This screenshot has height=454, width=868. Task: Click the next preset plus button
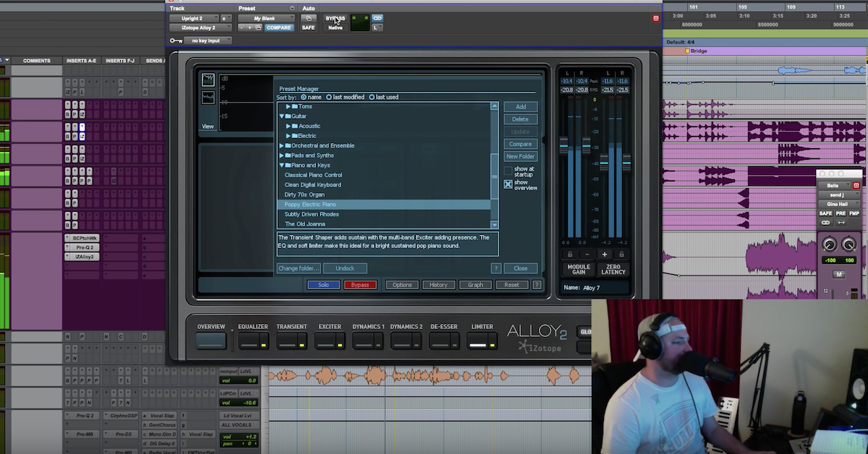coord(250,27)
